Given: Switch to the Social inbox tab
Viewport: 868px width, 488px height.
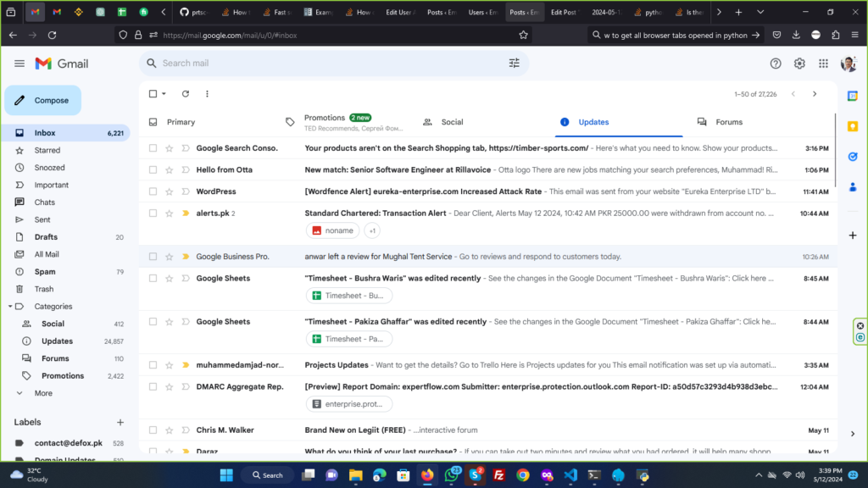Looking at the screenshot, I should tap(452, 122).
